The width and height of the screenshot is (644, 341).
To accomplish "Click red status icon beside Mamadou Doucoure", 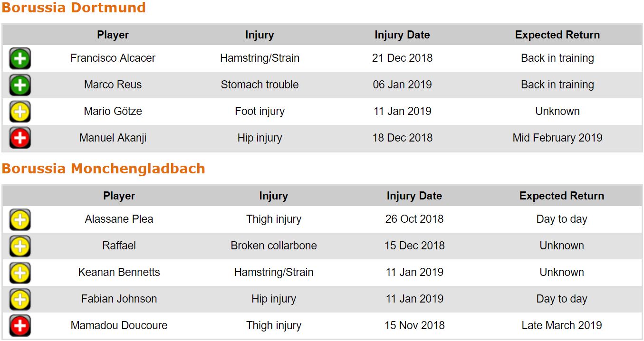I will [20, 326].
